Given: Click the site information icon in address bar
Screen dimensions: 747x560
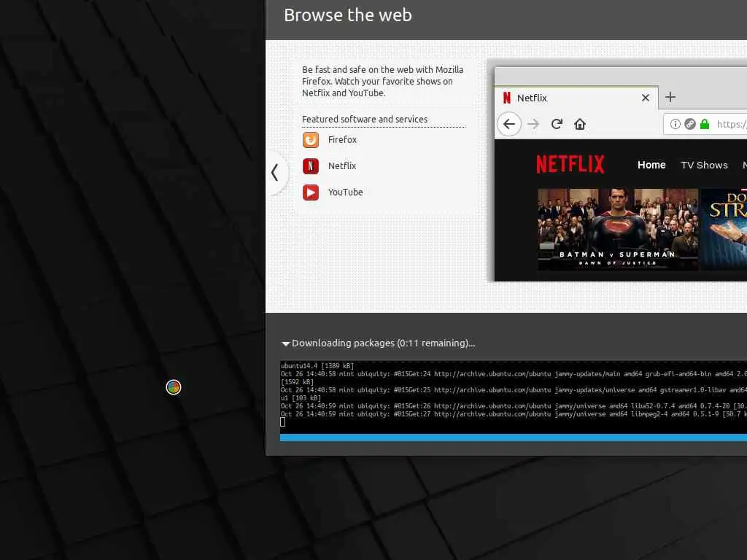Looking at the screenshot, I should point(675,124).
